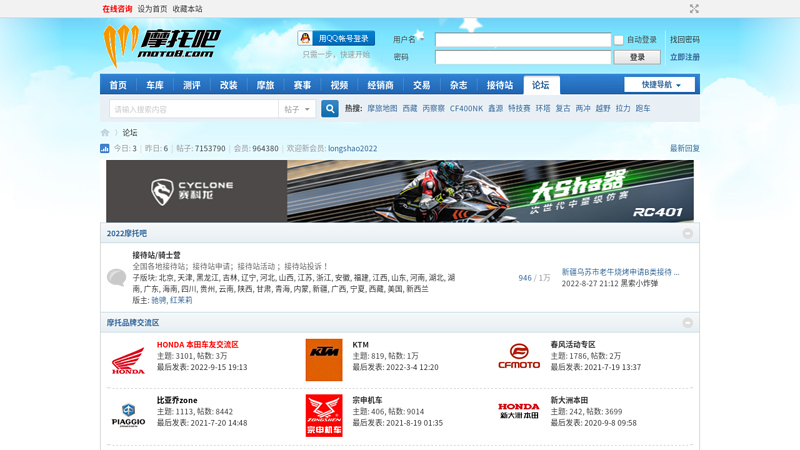
Task: Open the 宗申机车 forum link
Action: [367, 401]
